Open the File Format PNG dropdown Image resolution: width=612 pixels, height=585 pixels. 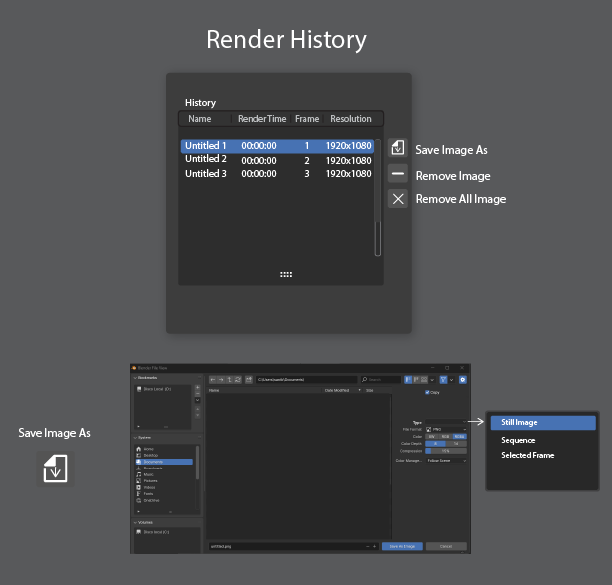446,429
